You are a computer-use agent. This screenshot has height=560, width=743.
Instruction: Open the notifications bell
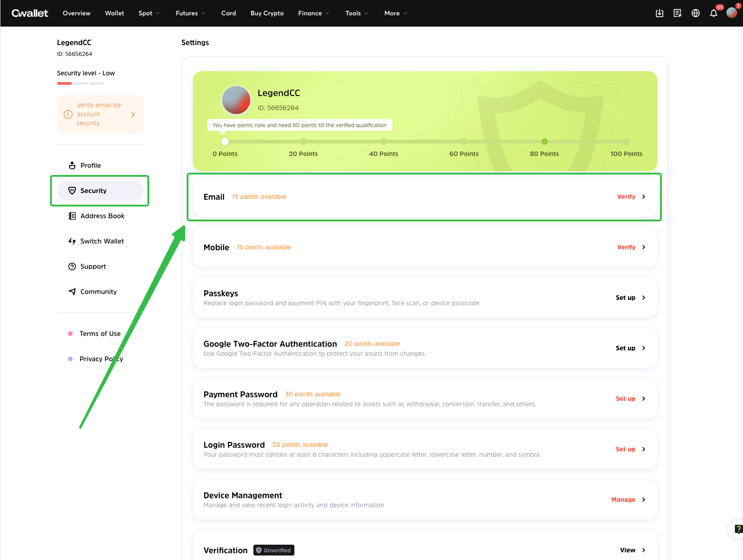714,13
